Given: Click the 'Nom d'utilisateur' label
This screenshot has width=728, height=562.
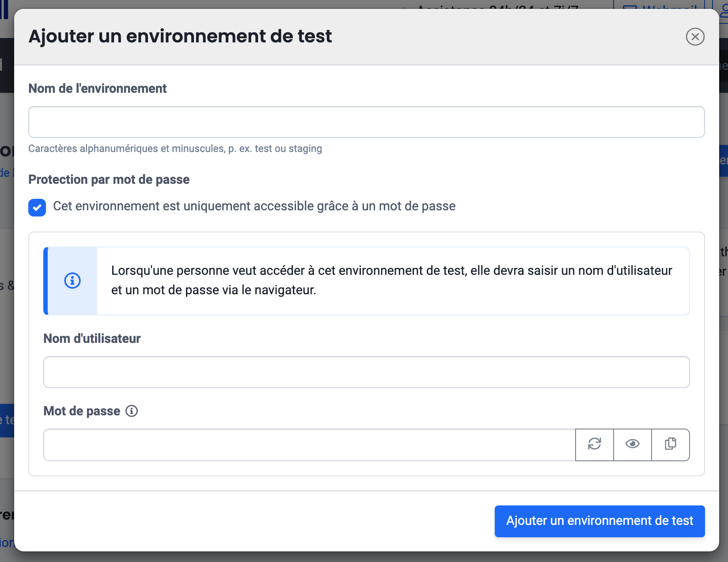Looking at the screenshot, I should point(92,338).
